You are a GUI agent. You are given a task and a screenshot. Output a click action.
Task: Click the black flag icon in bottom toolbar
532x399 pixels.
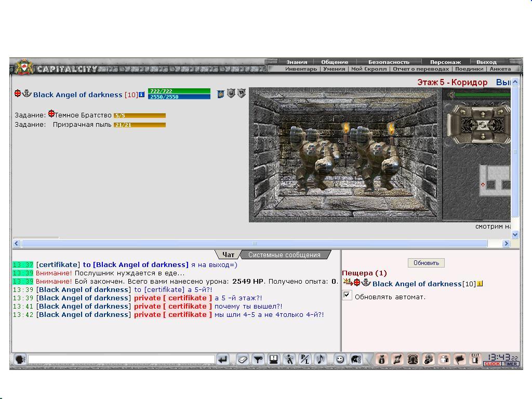[x=460, y=360]
